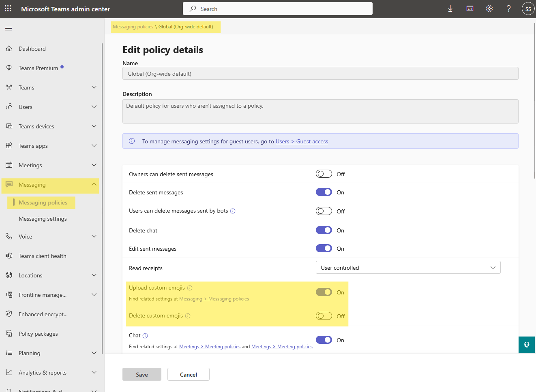Turn off Delete chat toggle

coord(324,230)
